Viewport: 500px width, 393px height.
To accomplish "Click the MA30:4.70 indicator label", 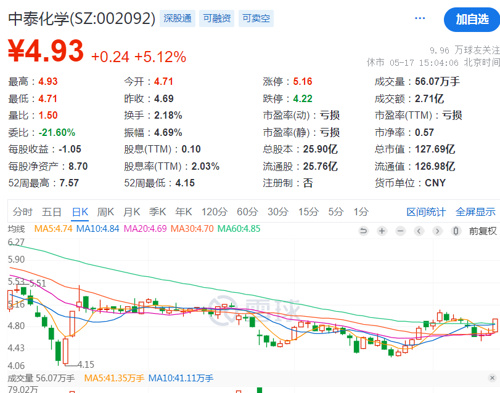I will pyautogui.click(x=192, y=229).
